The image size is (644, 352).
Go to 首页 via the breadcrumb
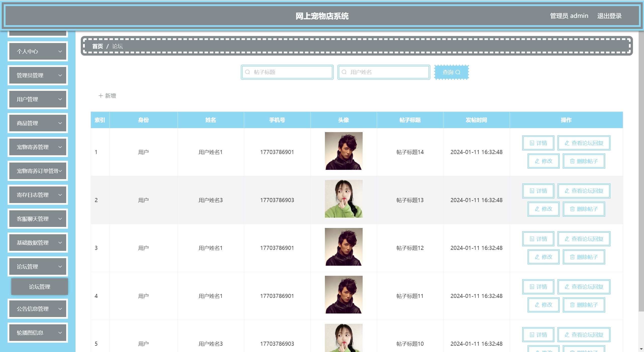[97, 46]
